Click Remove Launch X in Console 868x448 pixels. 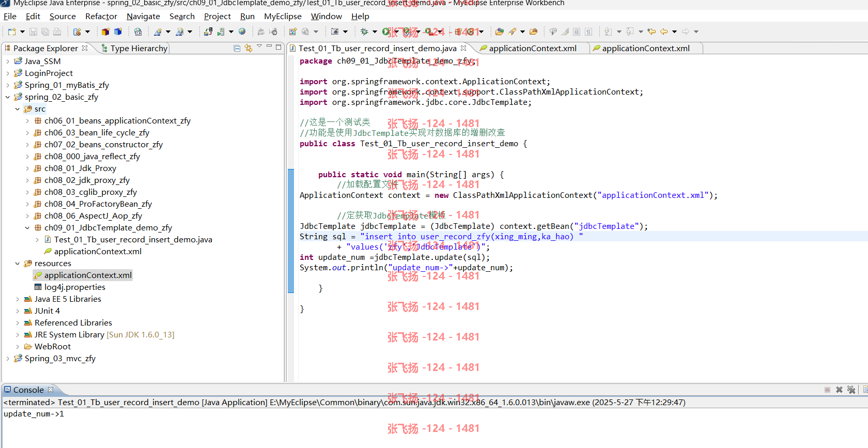pos(839,390)
